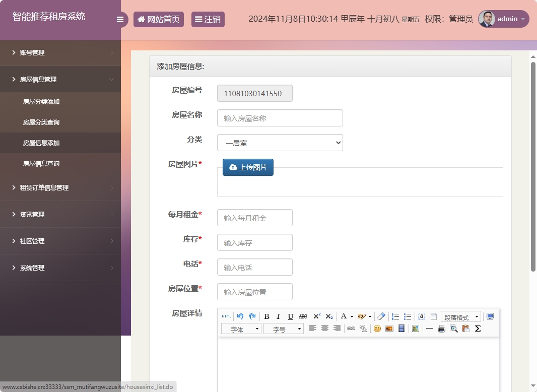Image resolution: width=537 pixels, height=392 pixels.
Task: Open the 分类 dropdown showing 一居室
Action: pyautogui.click(x=280, y=143)
